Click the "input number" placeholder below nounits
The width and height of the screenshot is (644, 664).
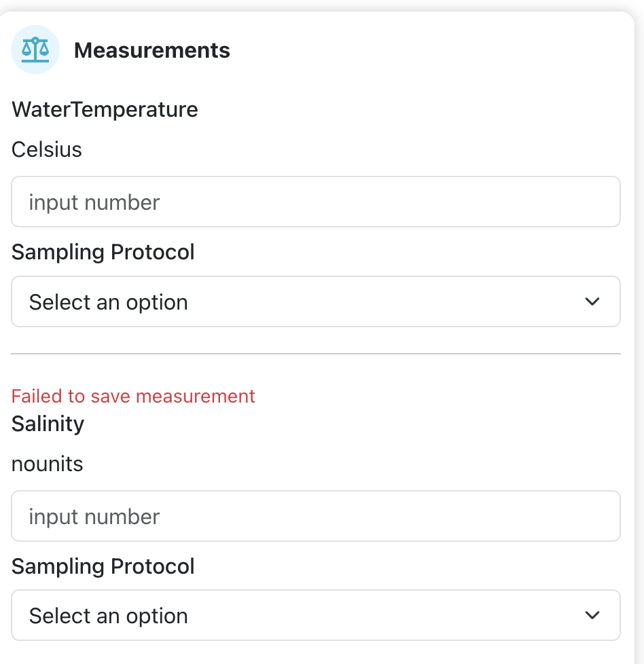coord(94,517)
